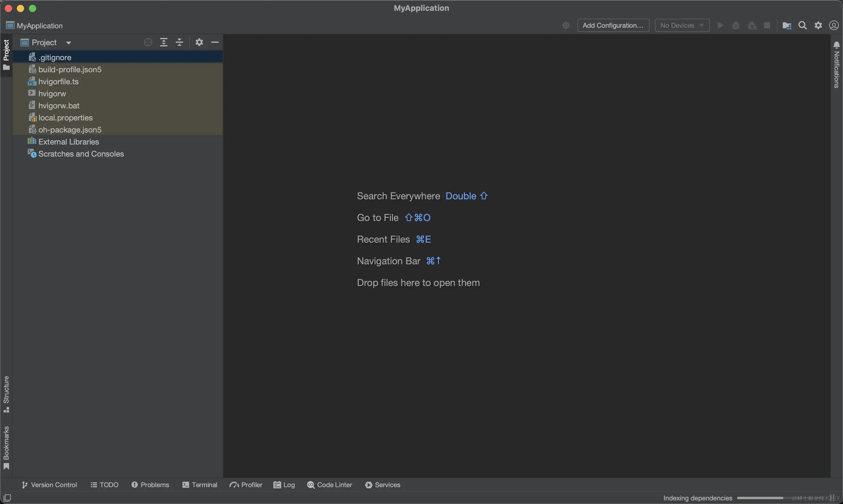Viewport: 843px width, 504px height.
Task: Select hvigorfile.ts file
Action: (x=117, y=82)
